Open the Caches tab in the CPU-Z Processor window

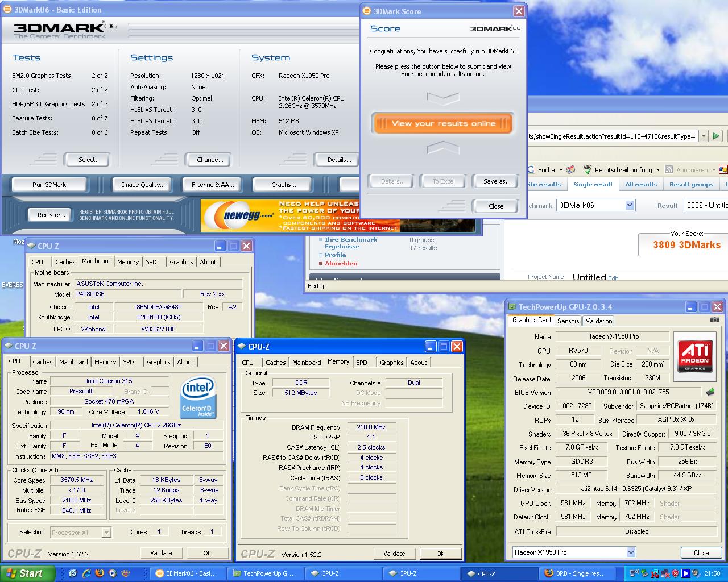42,362
